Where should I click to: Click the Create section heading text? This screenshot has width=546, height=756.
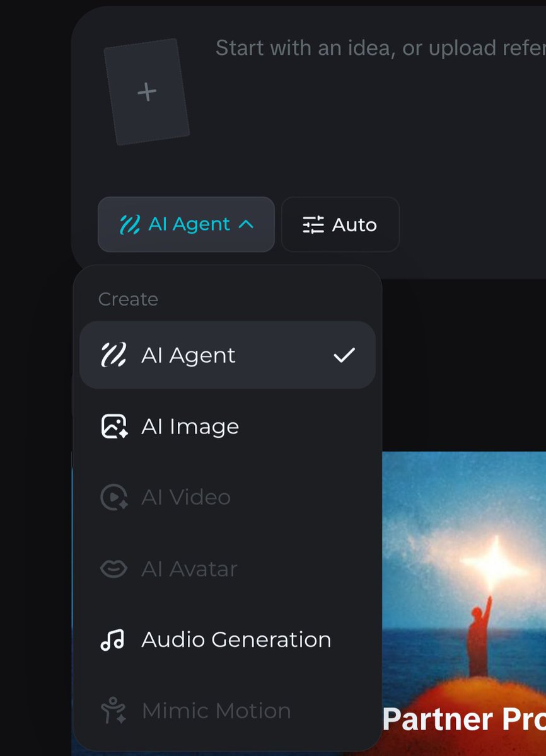[x=128, y=299]
